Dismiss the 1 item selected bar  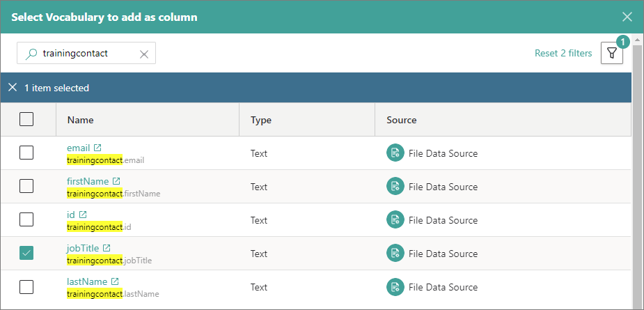click(x=13, y=88)
